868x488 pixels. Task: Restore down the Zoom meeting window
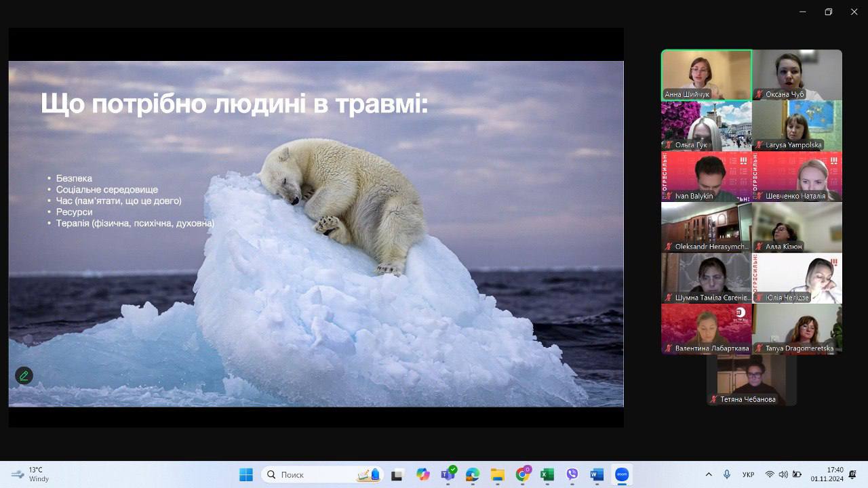tap(828, 12)
